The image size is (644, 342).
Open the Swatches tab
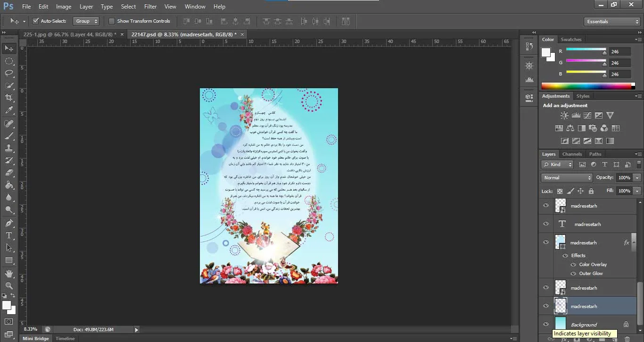[x=571, y=40]
